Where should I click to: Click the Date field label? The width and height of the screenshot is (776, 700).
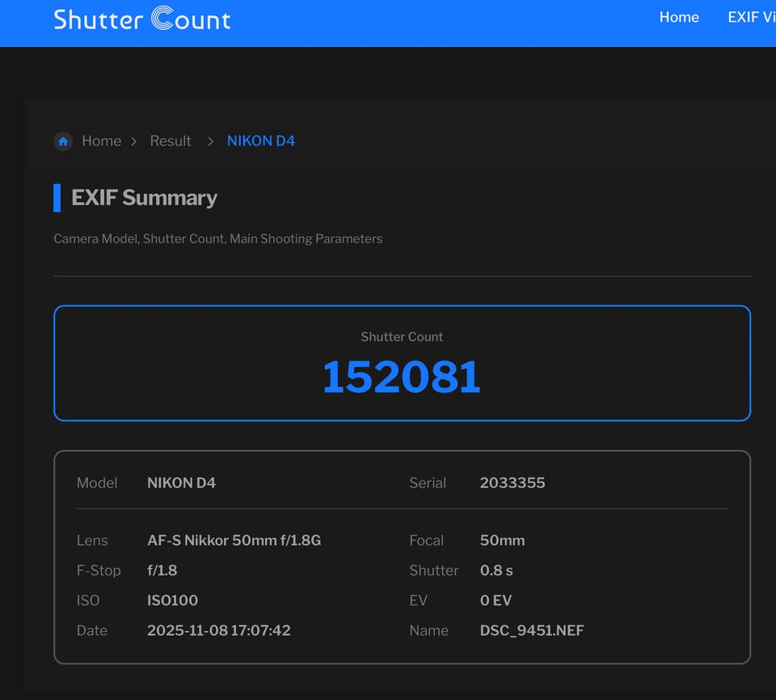tap(92, 630)
